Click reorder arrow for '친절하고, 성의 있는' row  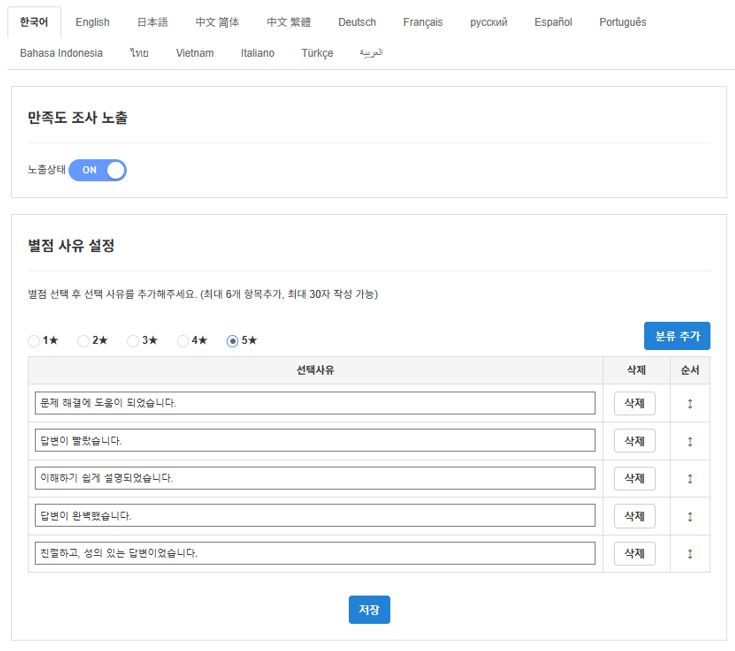pyautogui.click(x=690, y=553)
